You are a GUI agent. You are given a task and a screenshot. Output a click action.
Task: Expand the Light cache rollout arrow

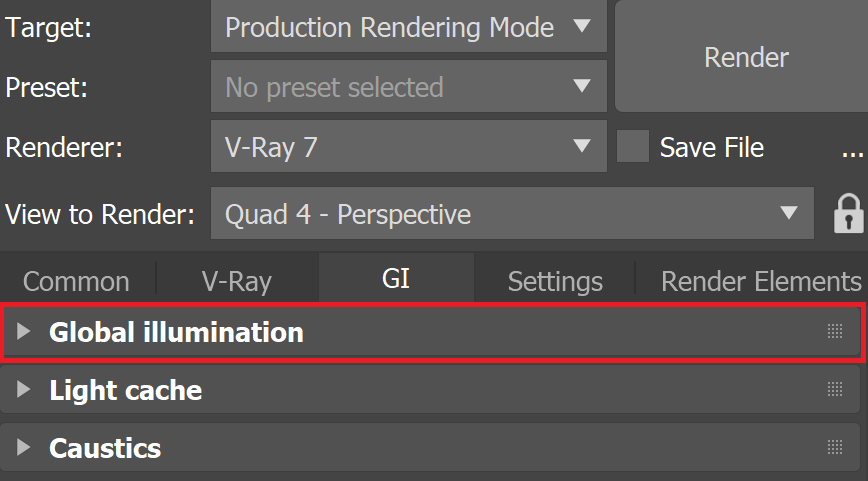pos(23,389)
